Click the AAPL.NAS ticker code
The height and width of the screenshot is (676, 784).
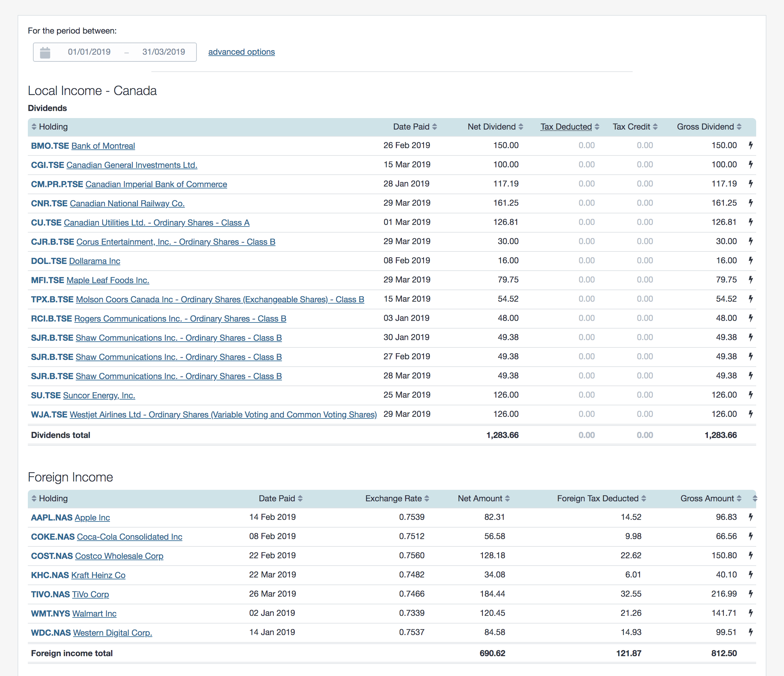[x=52, y=518]
